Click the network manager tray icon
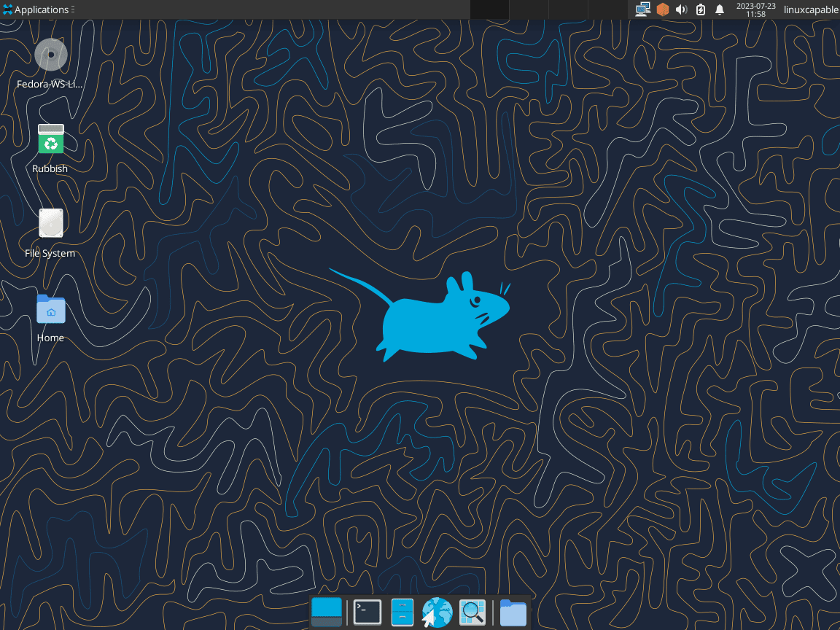Screen dimensions: 840x630 tap(642, 9)
